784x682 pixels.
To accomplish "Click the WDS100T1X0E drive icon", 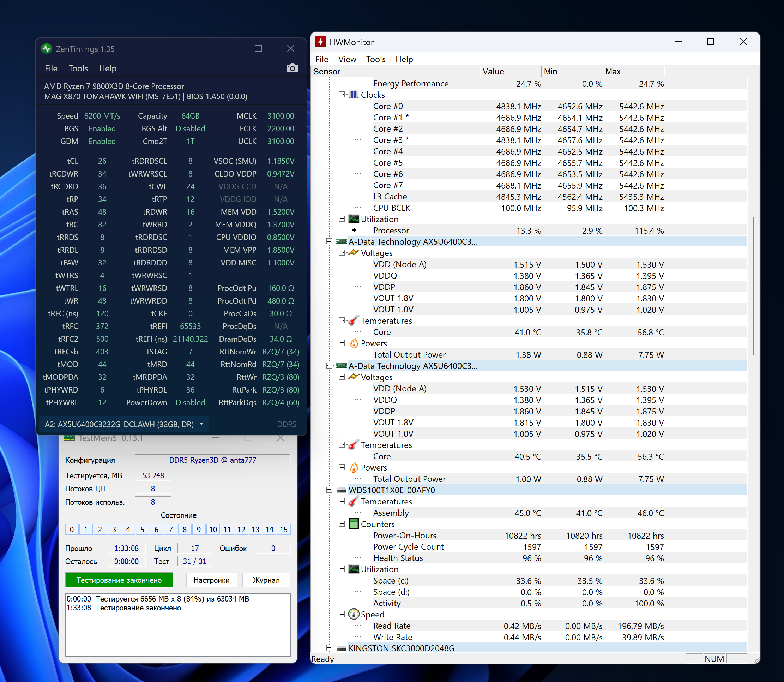I will click(x=342, y=490).
